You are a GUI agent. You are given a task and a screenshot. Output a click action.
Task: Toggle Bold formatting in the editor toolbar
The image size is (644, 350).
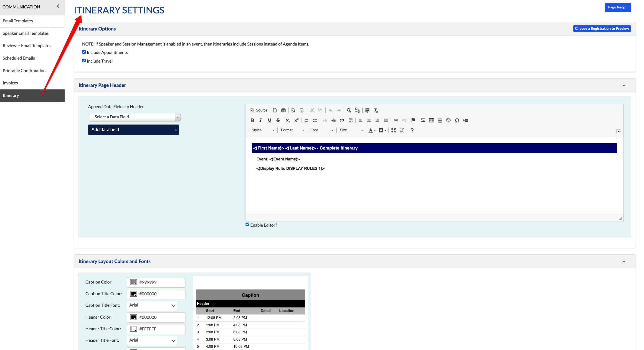pyautogui.click(x=253, y=120)
